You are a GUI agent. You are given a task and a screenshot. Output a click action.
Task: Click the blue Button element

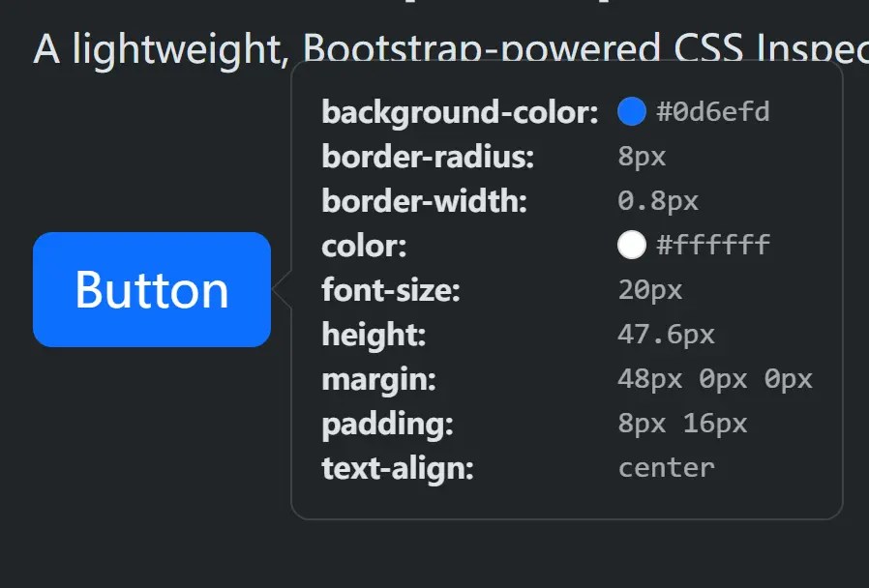(151, 289)
